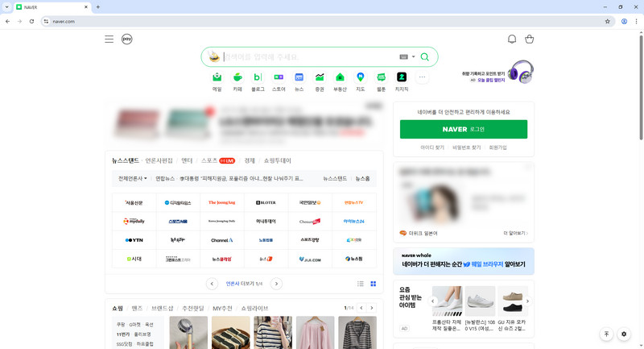
Task: Select the 경제 tab
Action: point(250,160)
